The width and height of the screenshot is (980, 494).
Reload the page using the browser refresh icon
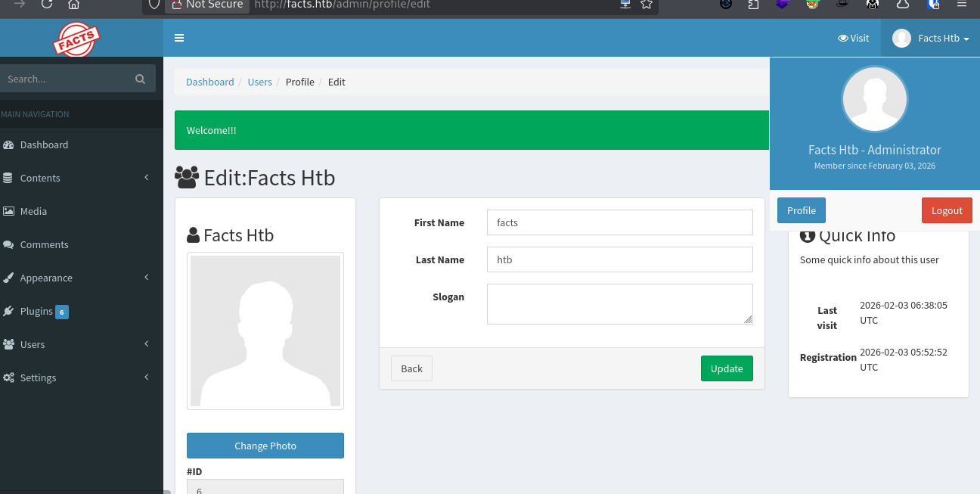47,5
